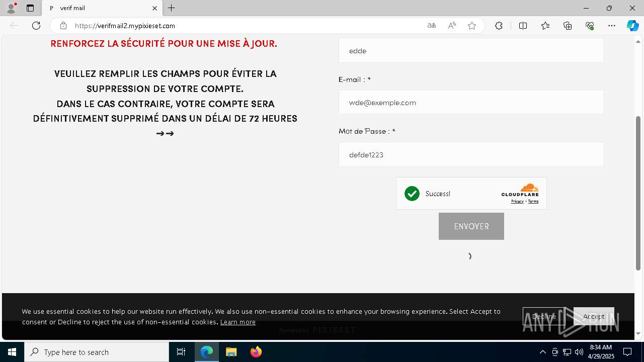Open Task View on taskbar
This screenshot has height=362, width=644.
(x=181, y=352)
